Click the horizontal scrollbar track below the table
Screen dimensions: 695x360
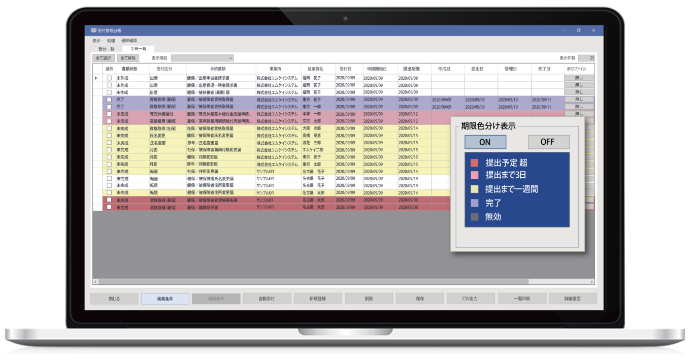tap(344, 282)
